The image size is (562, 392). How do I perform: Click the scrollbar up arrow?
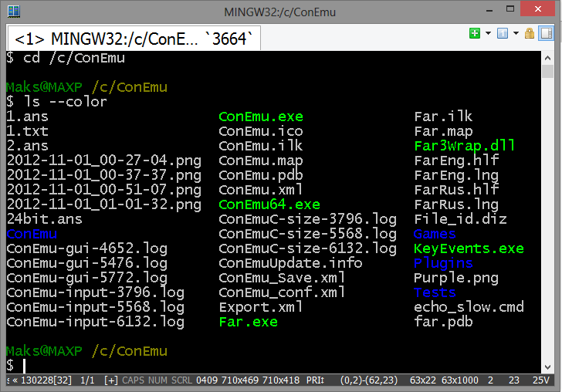547,58
